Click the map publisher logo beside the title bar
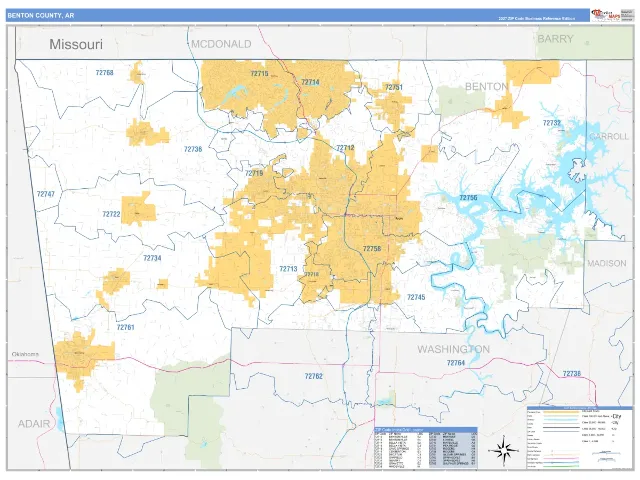 (606, 15)
